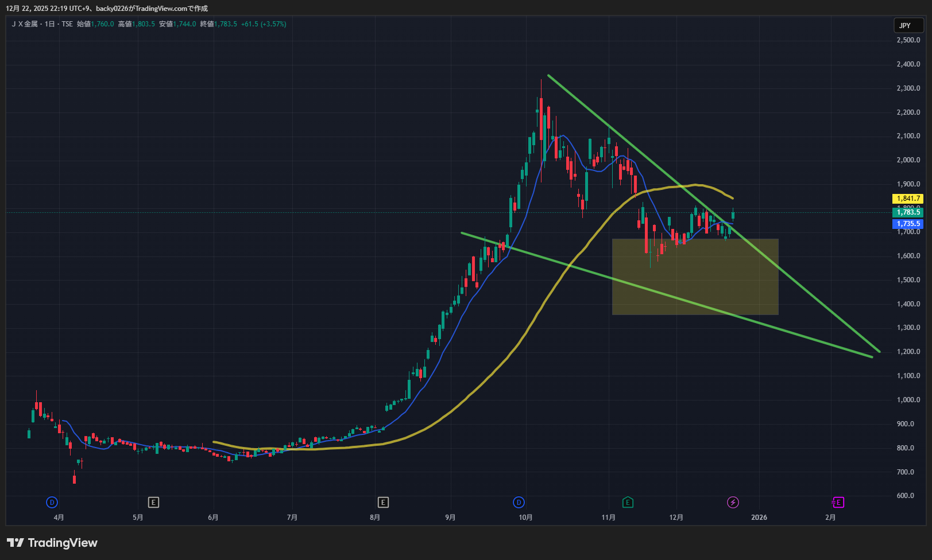The width and height of the screenshot is (932, 560).
Task: Select the magenta upcoming earnings marker near 2月
Action: tap(838, 503)
